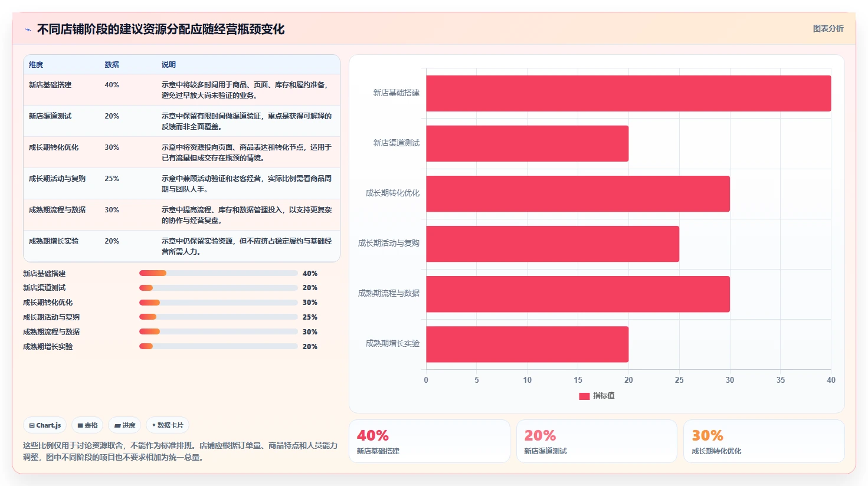Viewport: 868px width, 486px height.
Task: Click the 成长期转化优化 bar in chart
Action: point(578,193)
